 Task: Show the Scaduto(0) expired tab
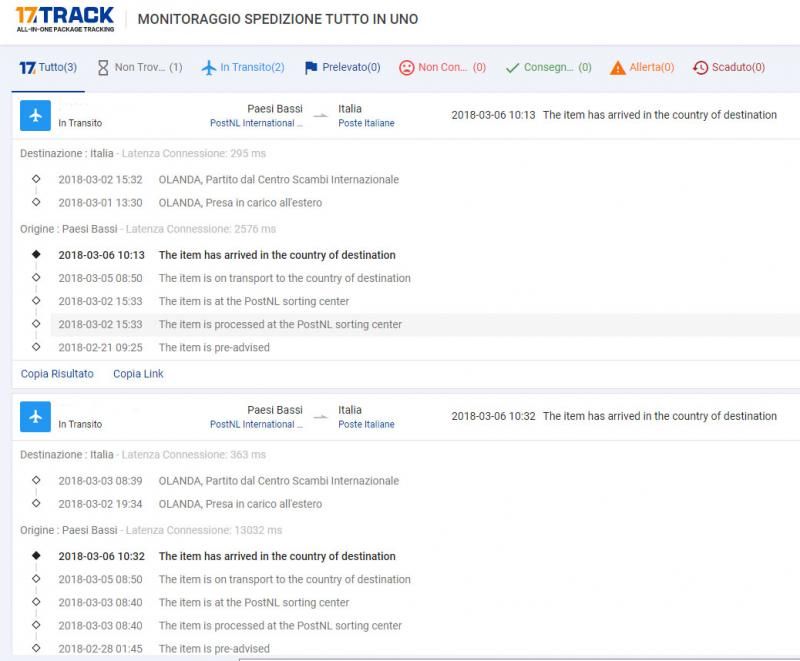(729, 67)
